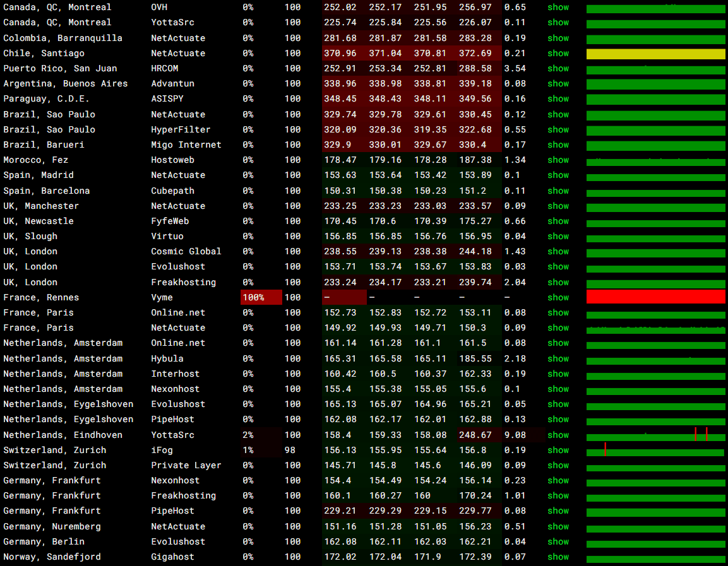Open show for Paraguay, C.D.E. ASISPY

point(558,99)
